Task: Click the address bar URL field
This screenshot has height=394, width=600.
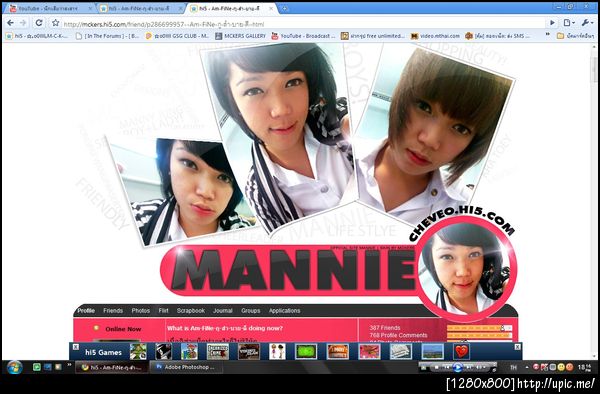Action: (x=302, y=24)
